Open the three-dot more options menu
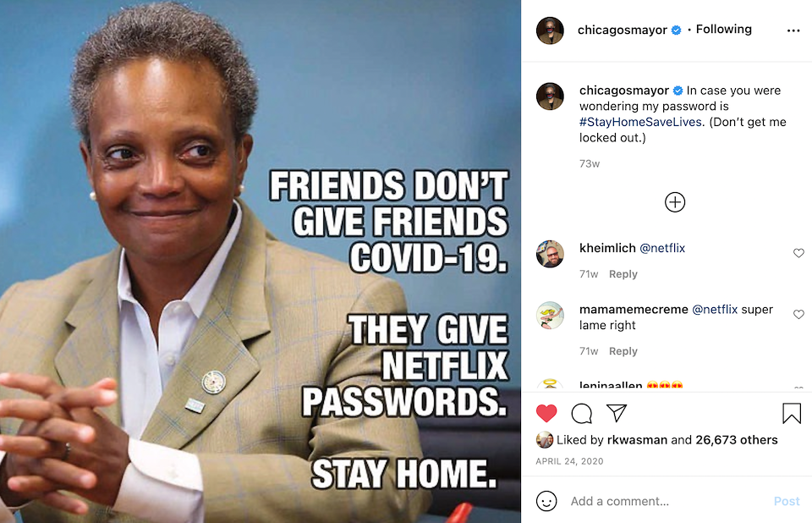This screenshot has width=812, height=523. [x=793, y=30]
